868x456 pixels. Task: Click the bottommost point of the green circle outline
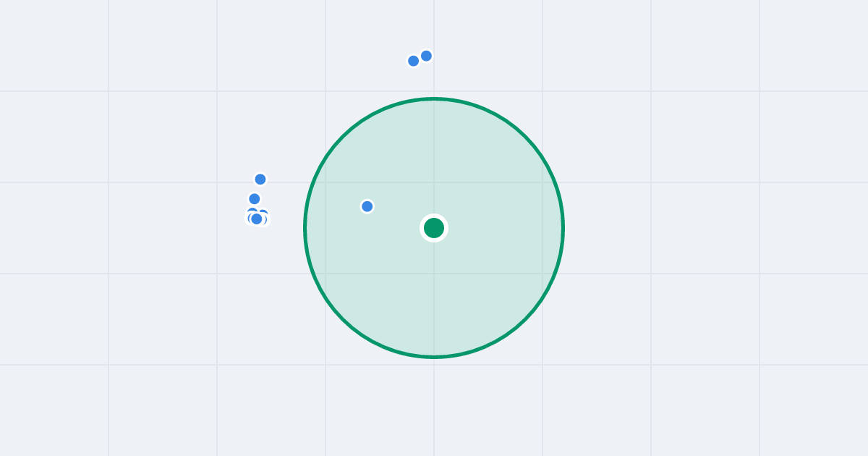434,357
